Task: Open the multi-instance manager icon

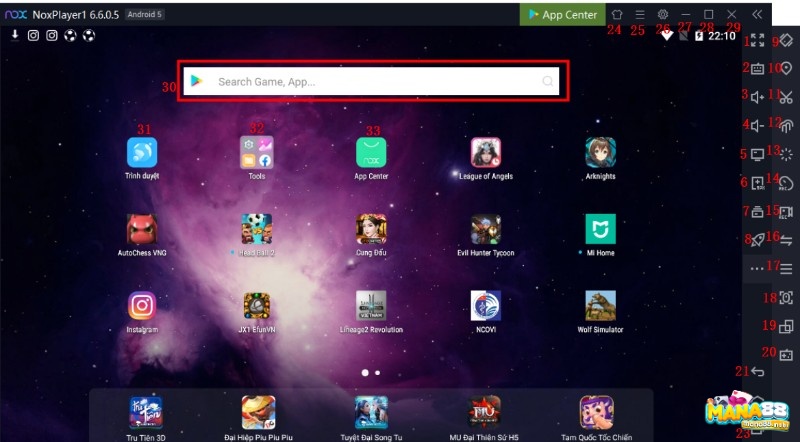Action: [786, 326]
